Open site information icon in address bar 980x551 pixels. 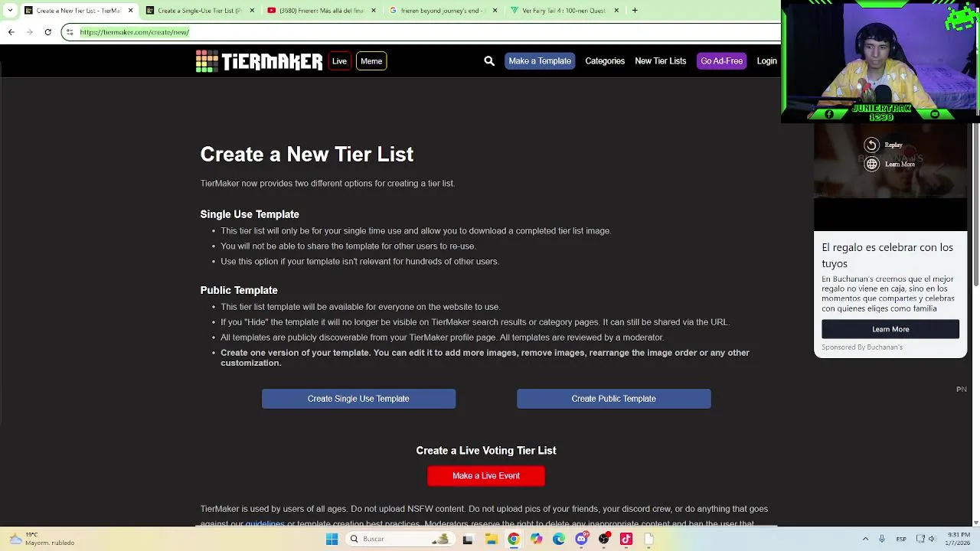(70, 32)
